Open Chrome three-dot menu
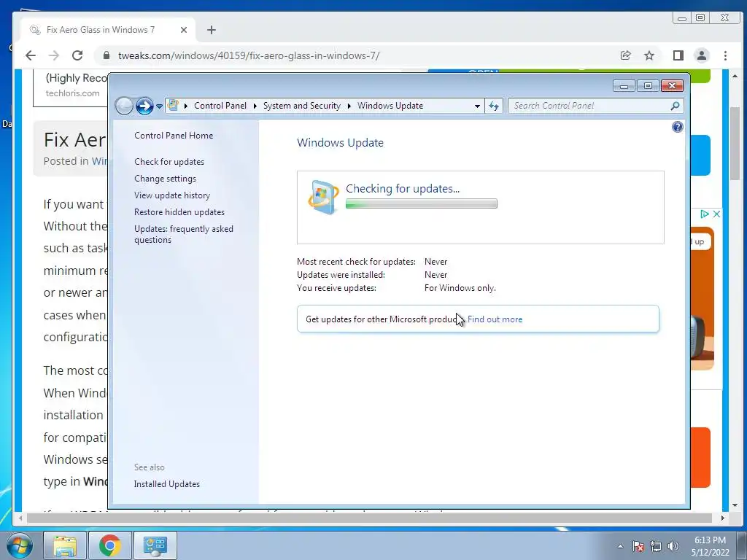The image size is (747, 560). click(725, 55)
